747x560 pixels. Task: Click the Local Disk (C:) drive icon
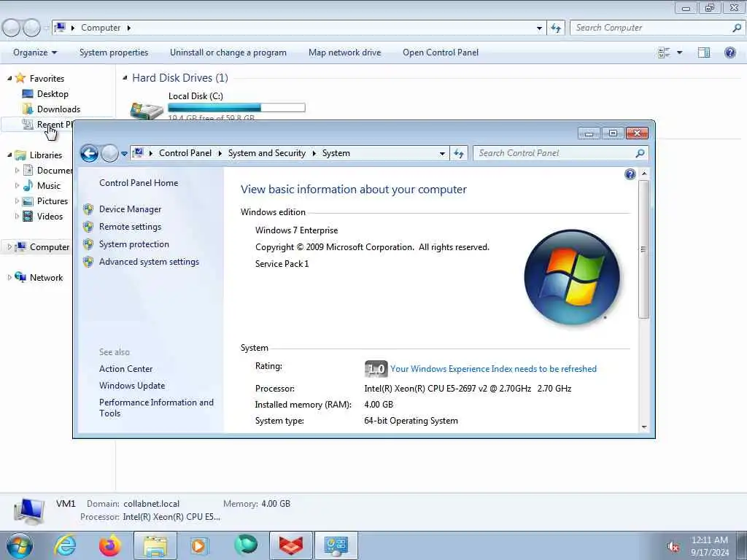147,111
